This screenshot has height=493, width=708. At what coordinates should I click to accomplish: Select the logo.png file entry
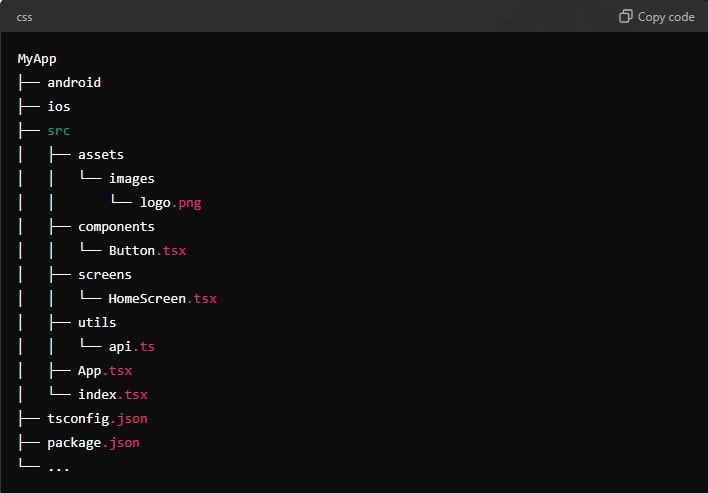coord(170,203)
